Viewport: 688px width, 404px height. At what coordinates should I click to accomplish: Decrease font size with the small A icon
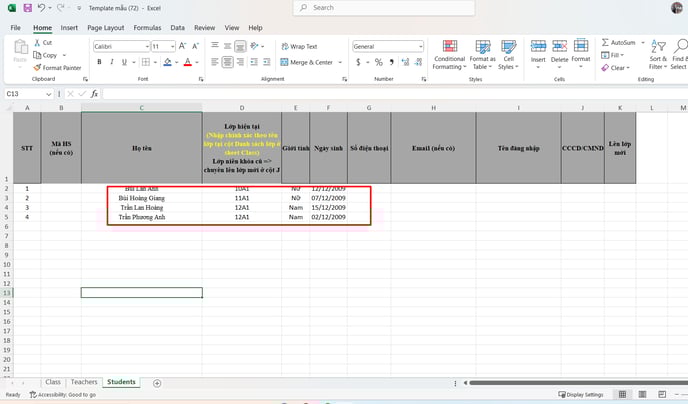pyautogui.click(x=196, y=46)
